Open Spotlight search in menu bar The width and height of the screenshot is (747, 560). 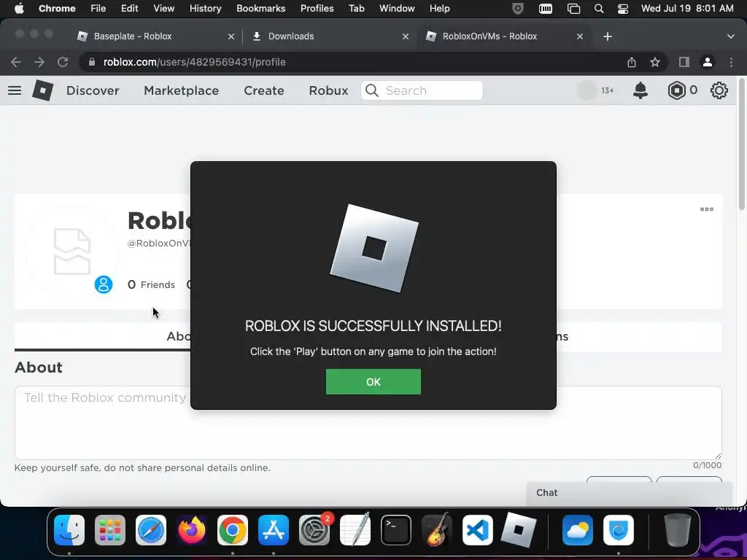(599, 8)
